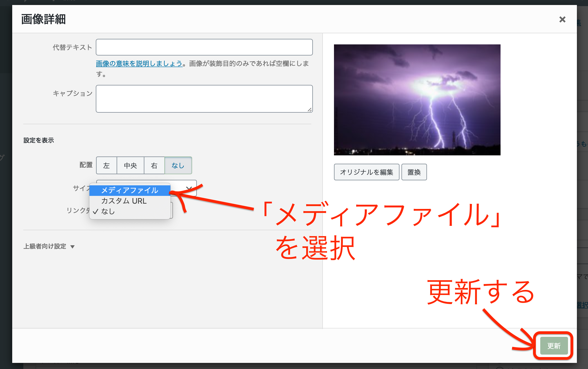Set alignment to 中央
The height and width of the screenshot is (369, 588).
pyautogui.click(x=130, y=166)
